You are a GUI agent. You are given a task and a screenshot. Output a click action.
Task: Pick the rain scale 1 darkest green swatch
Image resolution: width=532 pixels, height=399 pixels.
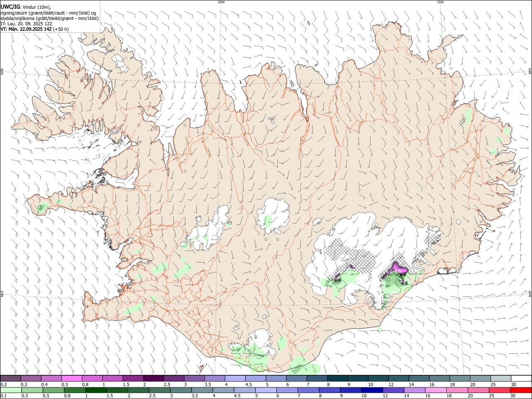click(x=96, y=390)
